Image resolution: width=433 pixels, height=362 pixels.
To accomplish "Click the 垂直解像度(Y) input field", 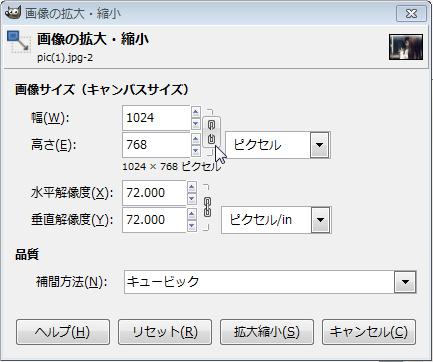I will pyautogui.click(x=154, y=220).
